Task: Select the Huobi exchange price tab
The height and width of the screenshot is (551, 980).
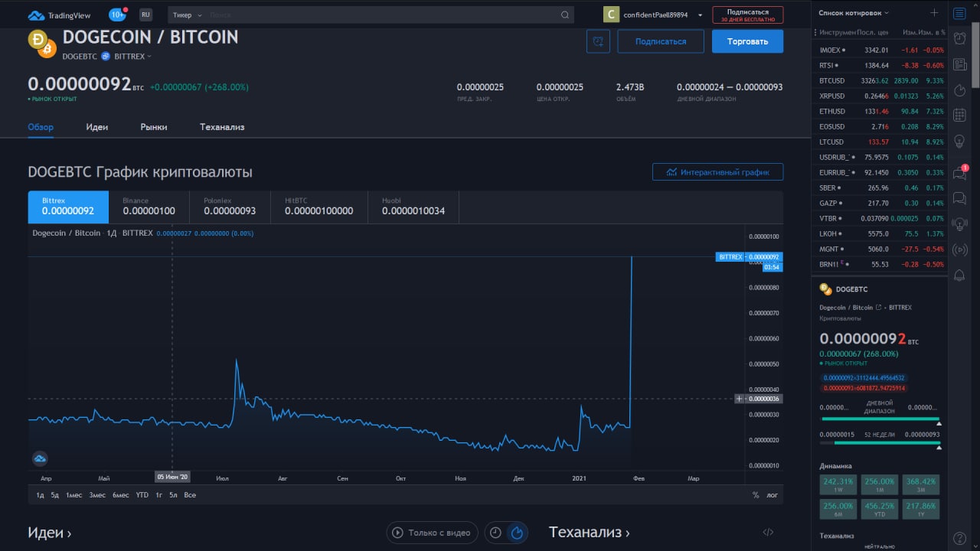Action: [413, 207]
